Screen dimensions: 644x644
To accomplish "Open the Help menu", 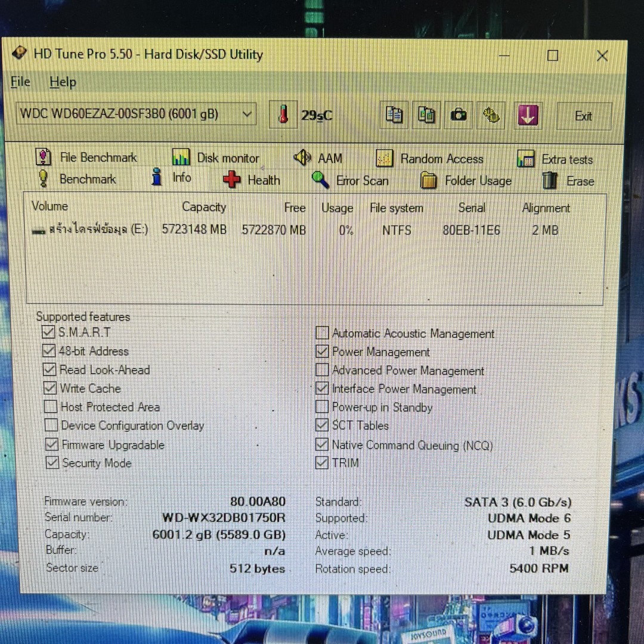I will 63,82.
